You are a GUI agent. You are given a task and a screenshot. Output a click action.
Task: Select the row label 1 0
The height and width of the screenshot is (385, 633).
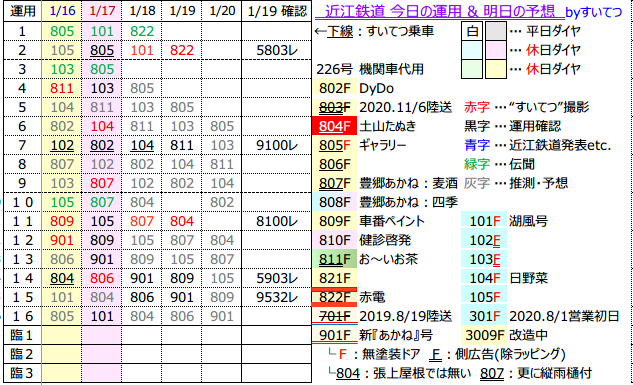coord(22,202)
